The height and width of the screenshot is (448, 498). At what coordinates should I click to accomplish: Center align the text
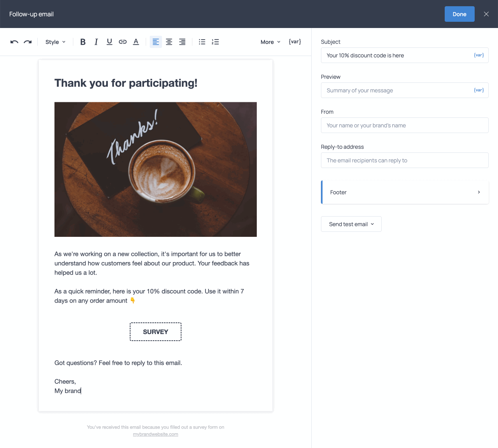tap(169, 42)
